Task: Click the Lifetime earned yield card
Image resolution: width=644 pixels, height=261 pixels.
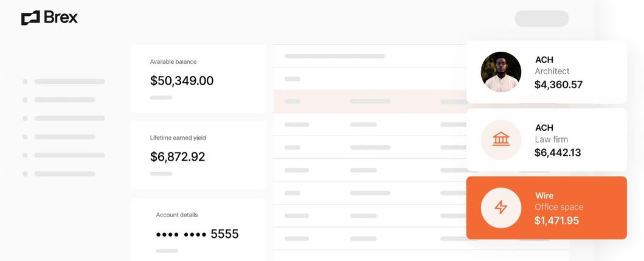Action: pyautogui.click(x=198, y=155)
